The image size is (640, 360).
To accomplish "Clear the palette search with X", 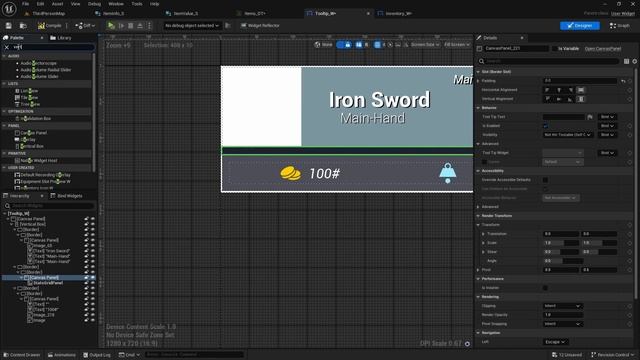I will coord(7,47).
